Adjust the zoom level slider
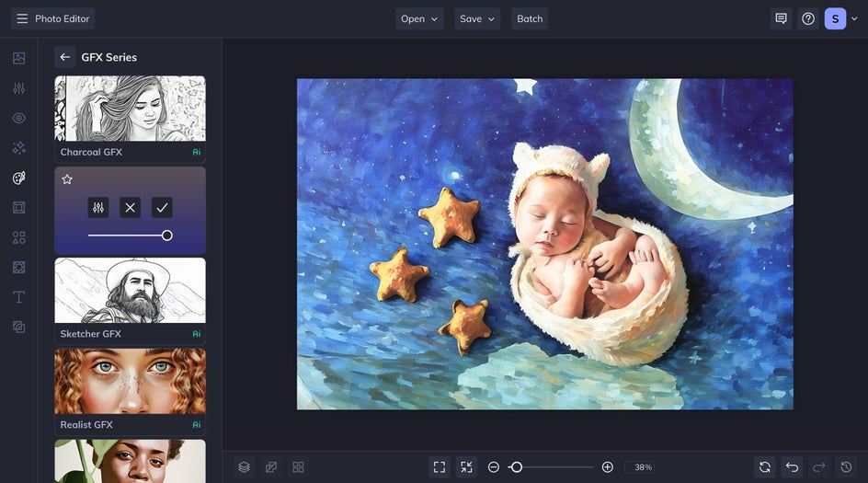This screenshot has height=483, width=868. (550, 467)
